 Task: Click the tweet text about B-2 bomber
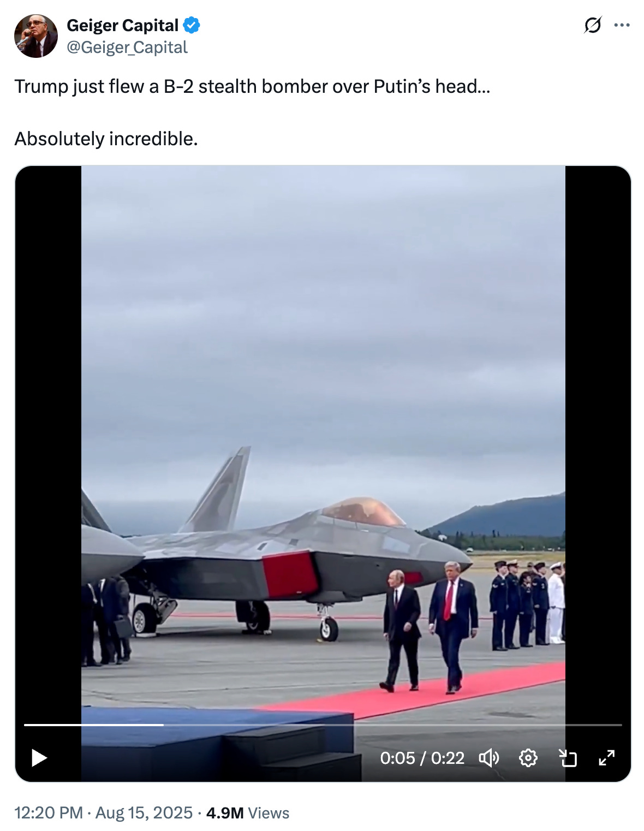click(252, 86)
